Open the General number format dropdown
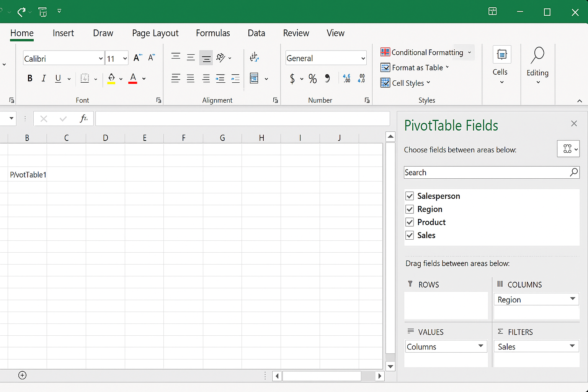Screen dimensions: 588x392 326,58
